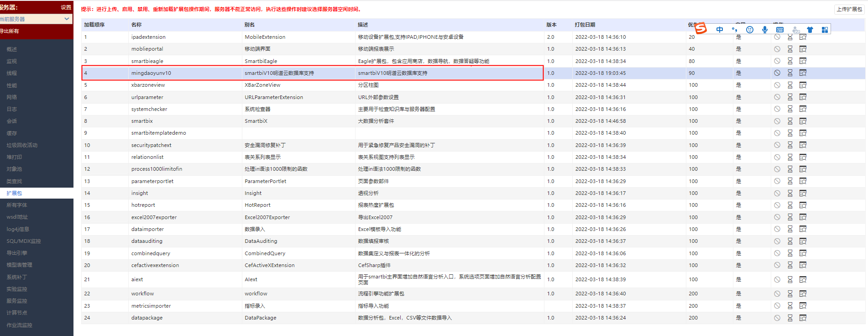Open 服务监控 in the sidebar
This screenshot has height=336, width=868.
(17, 301)
